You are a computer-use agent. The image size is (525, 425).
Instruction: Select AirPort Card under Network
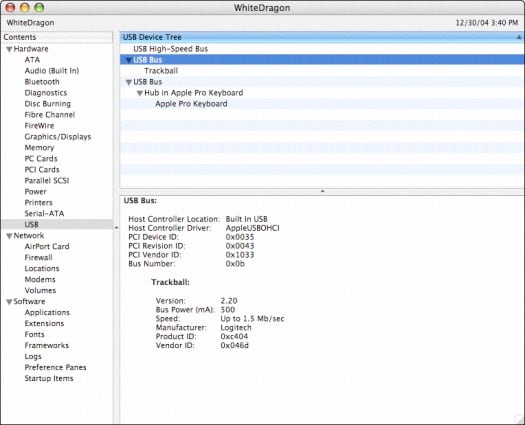[47, 246]
